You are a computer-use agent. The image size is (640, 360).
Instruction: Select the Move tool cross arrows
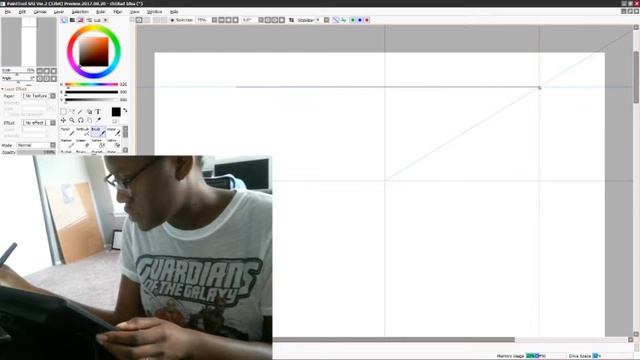(x=63, y=120)
